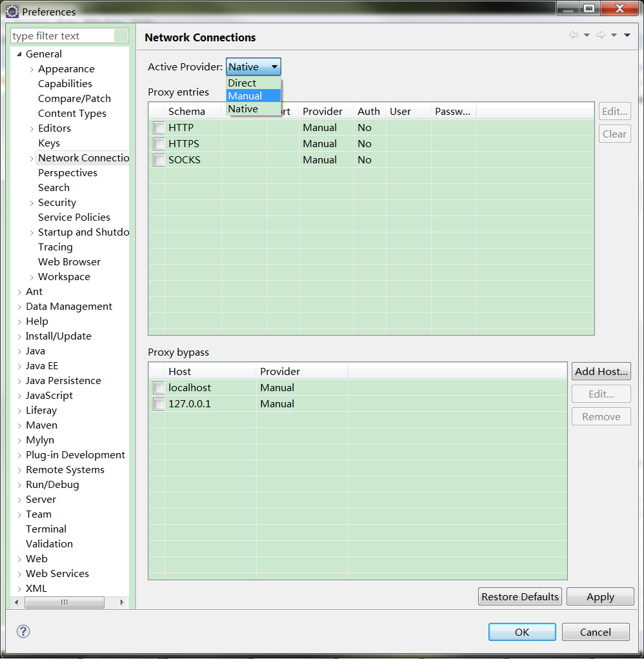The width and height of the screenshot is (644, 659).
Task: Enable the HTTP proxy entry checkbox
Action: coord(159,128)
